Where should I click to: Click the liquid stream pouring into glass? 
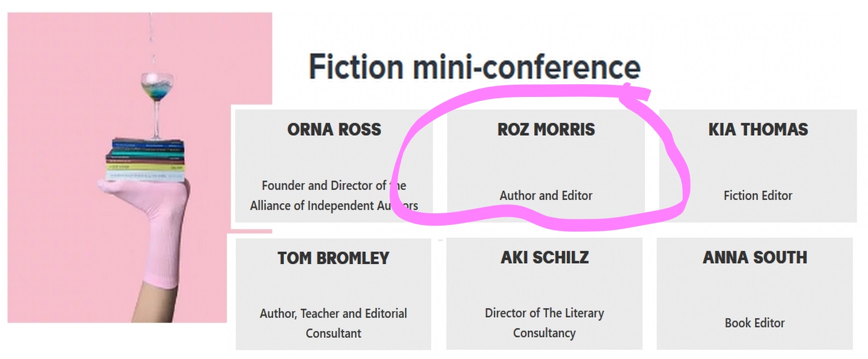coord(150,39)
